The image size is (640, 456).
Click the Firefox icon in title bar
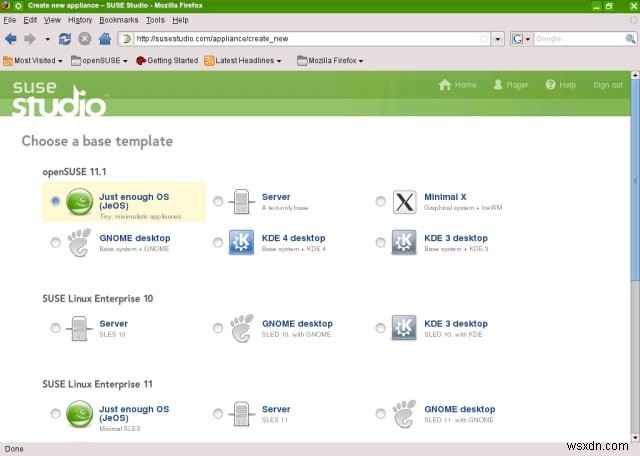(x=5, y=5)
